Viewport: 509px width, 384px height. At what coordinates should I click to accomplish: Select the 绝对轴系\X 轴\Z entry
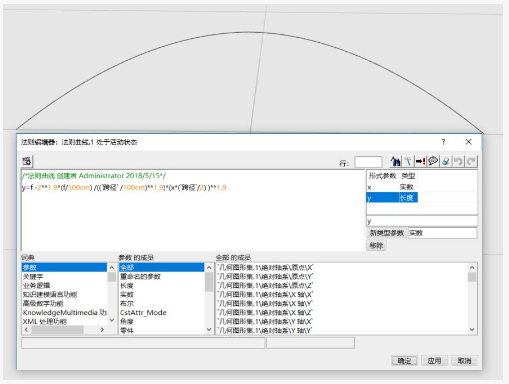click(x=265, y=312)
